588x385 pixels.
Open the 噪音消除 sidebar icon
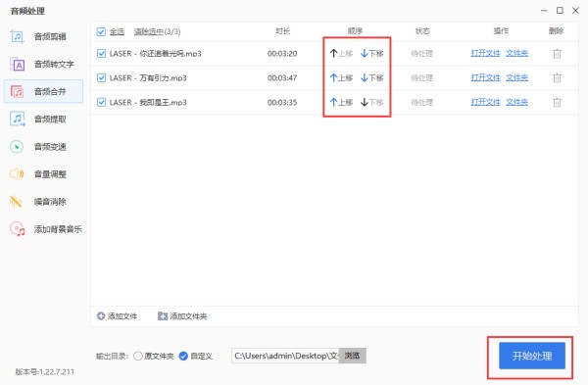tap(16, 202)
